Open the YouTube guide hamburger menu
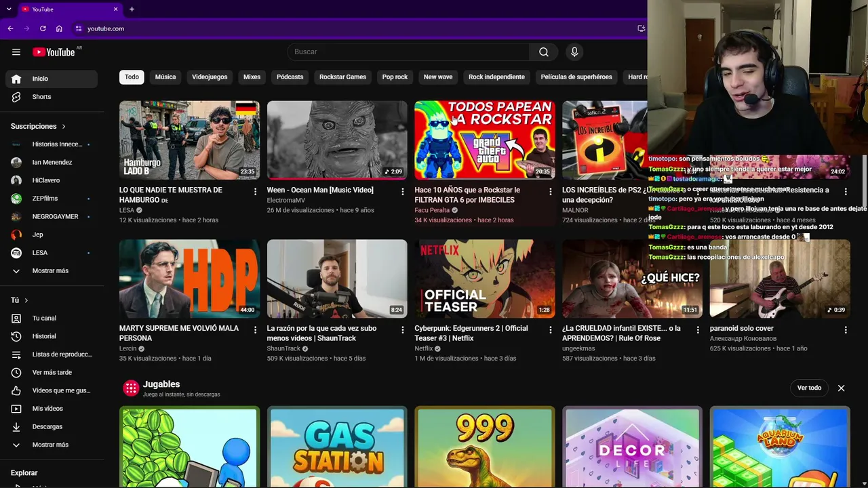Image resolution: width=868 pixels, height=488 pixels. pos(16,52)
